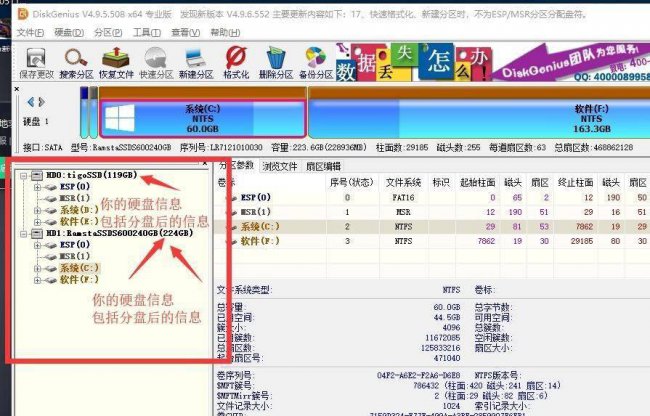Select 系统(D:) partition in tree
650x416 pixels.
[79, 210]
